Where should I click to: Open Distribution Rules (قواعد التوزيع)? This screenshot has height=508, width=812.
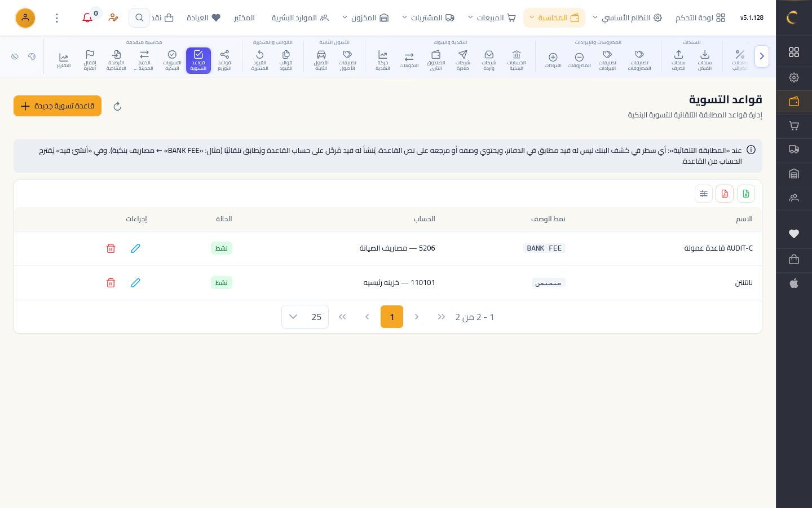(224, 60)
